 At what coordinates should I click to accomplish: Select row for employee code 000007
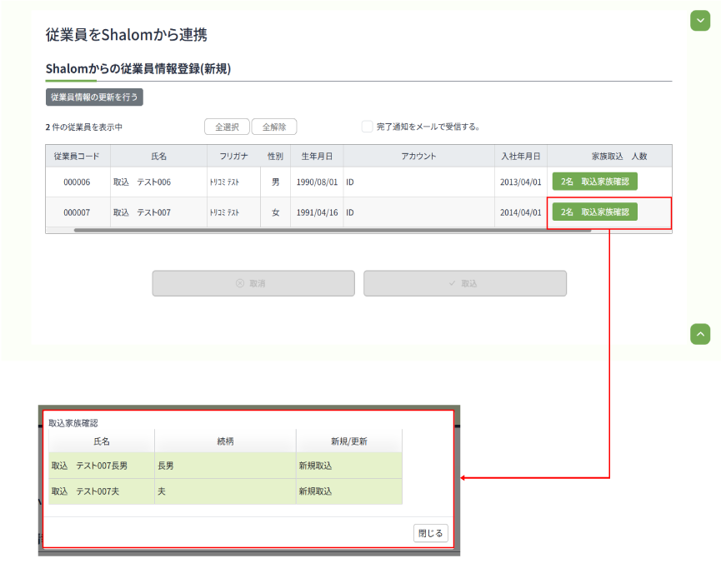(77, 212)
